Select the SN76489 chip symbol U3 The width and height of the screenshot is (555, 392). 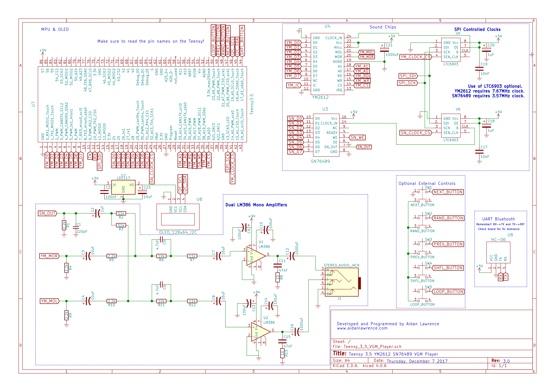pyautogui.click(x=326, y=135)
